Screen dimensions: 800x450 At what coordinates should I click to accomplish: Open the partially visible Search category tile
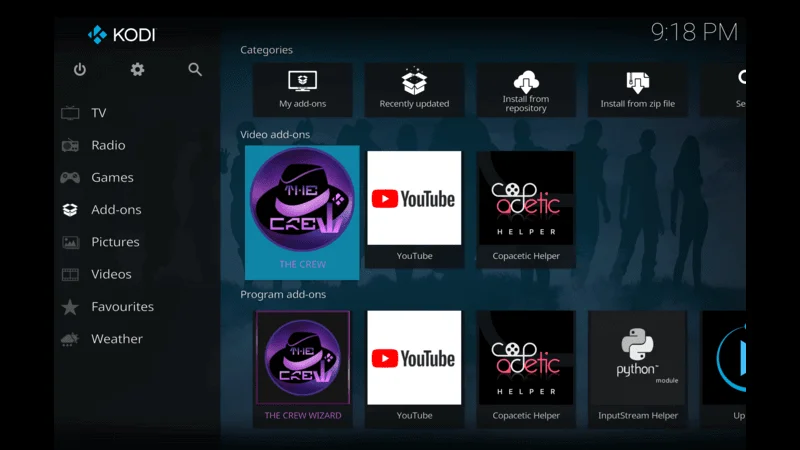723,90
